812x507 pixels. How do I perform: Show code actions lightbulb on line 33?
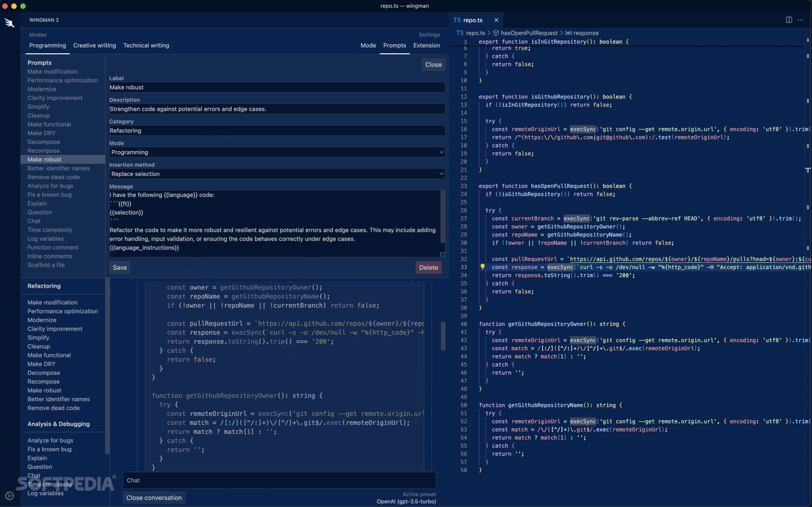coord(483,267)
